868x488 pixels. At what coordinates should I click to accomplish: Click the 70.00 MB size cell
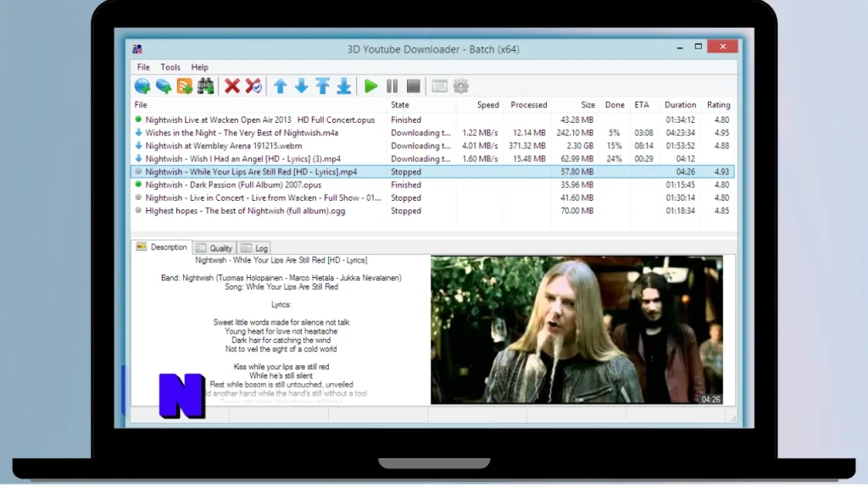click(576, 211)
